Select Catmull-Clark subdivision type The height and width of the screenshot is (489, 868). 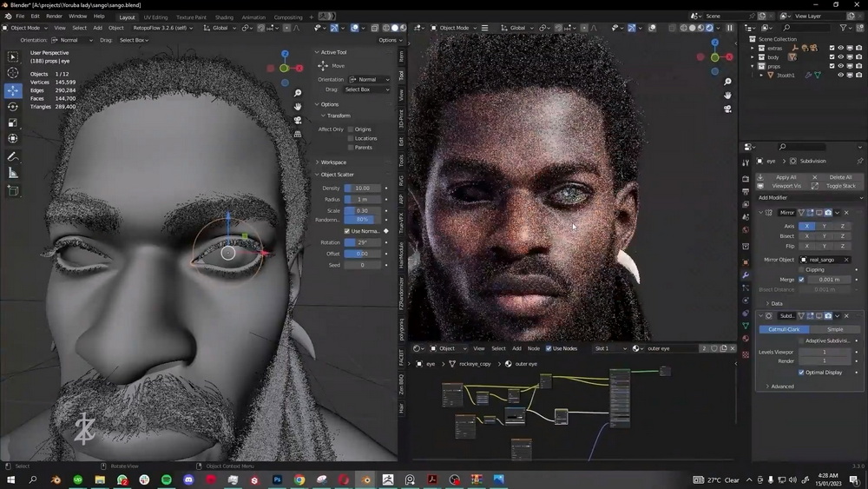(784, 329)
